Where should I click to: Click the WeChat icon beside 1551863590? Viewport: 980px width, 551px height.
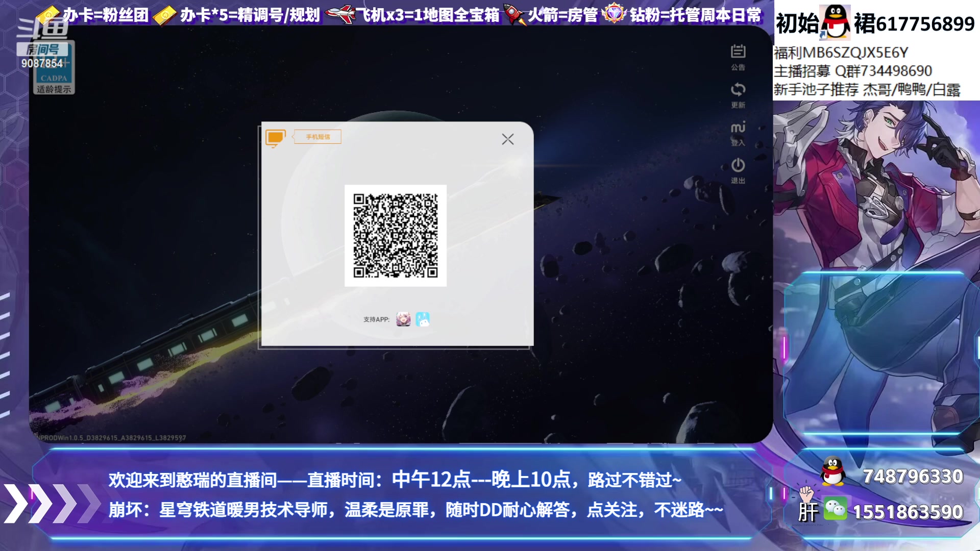point(836,508)
